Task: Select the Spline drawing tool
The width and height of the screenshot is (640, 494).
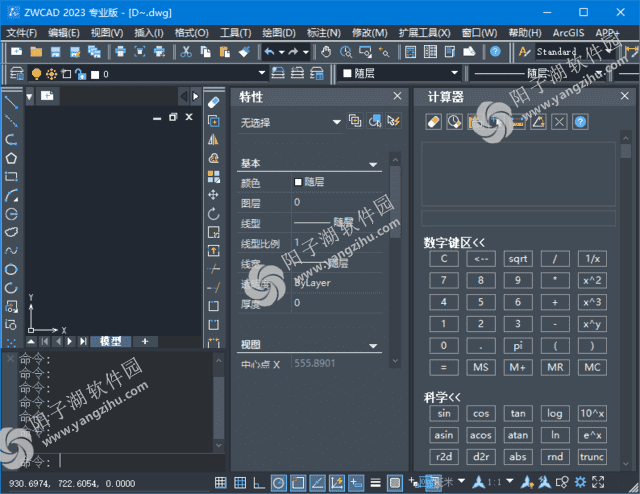Action: point(11,251)
